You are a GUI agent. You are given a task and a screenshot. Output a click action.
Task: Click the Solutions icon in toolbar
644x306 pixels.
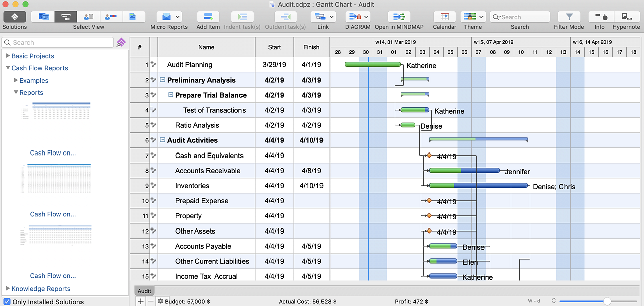click(x=15, y=17)
